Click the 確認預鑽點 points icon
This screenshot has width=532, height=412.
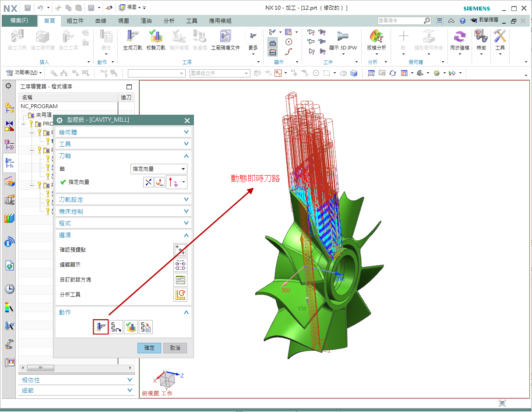coord(180,250)
